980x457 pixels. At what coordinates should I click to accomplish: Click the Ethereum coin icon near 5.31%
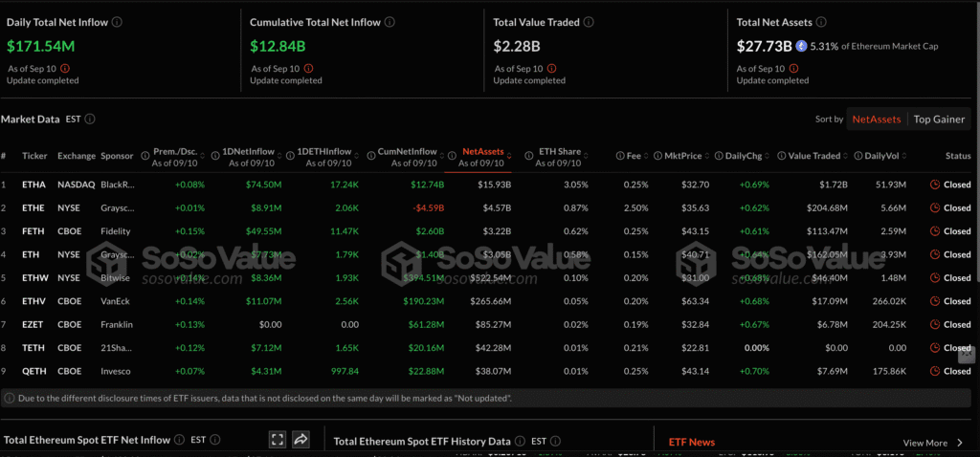pos(802,46)
